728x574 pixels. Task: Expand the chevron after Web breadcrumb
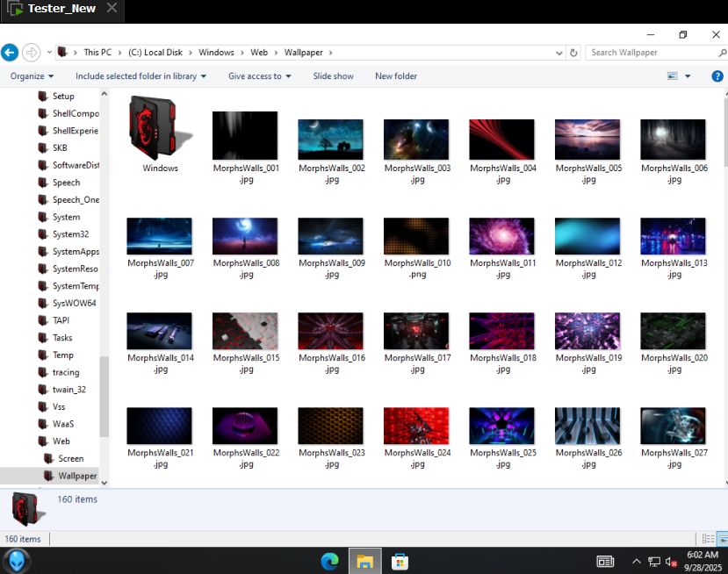(x=276, y=53)
